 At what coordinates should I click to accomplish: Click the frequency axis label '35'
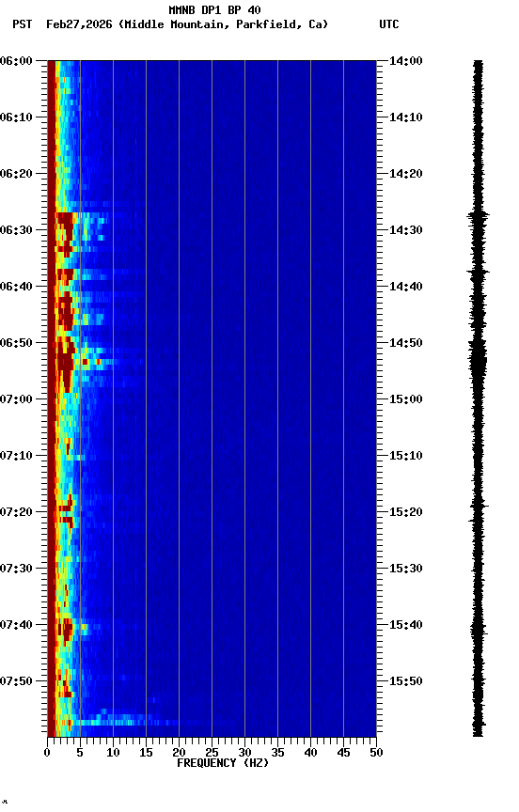(277, 753)
